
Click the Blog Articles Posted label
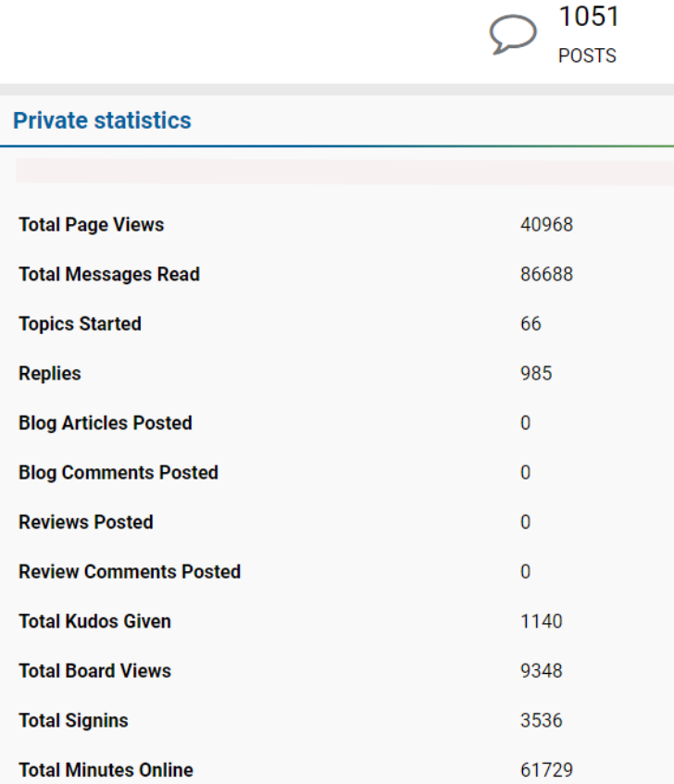tap(105, 423)
